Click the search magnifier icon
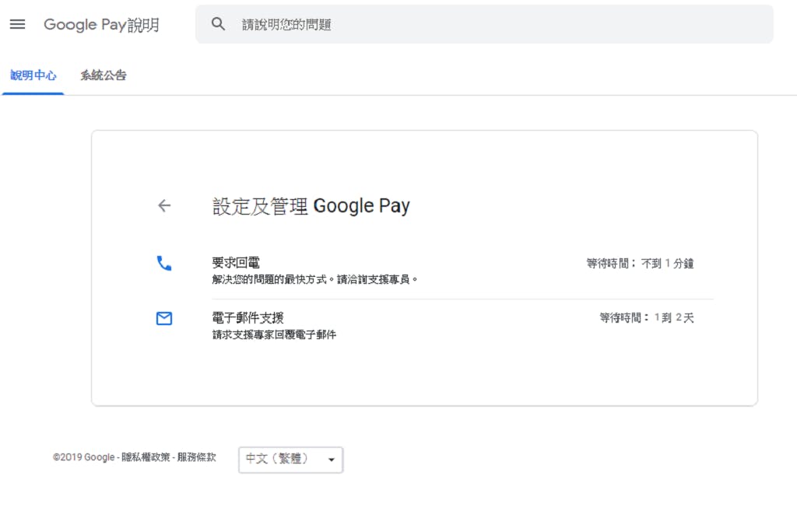 coord(218,24)
